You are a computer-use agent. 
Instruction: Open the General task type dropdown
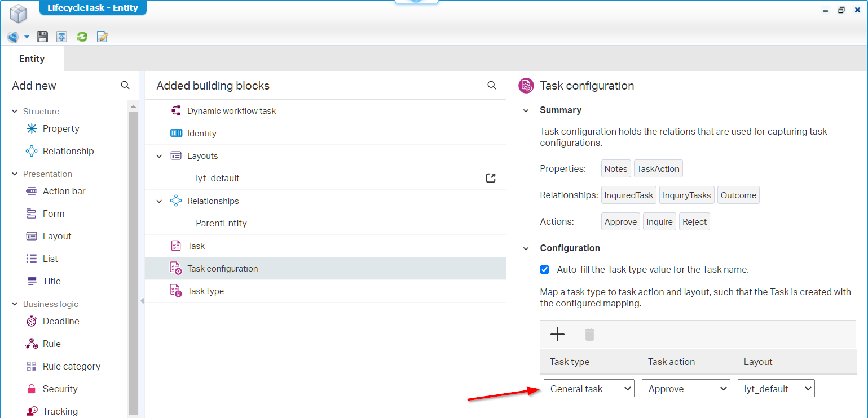click(589, 389)
